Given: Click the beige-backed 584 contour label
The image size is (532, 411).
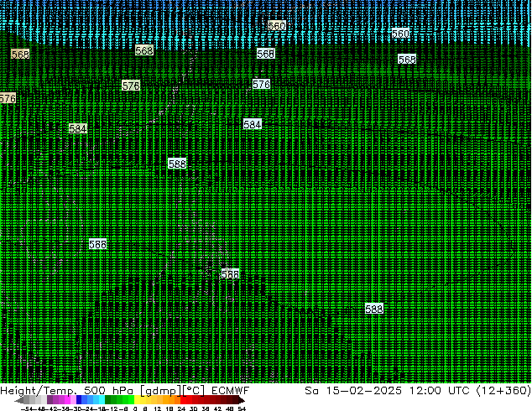Looking at the screenshot, I should pos(78,128).
